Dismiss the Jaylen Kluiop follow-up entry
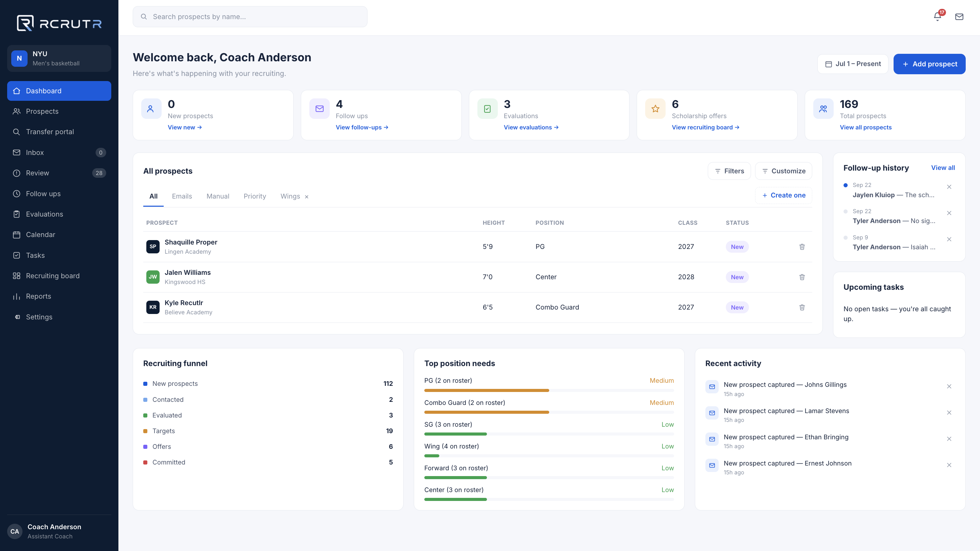This screenshot has height=551, width=980. (949, 187)
